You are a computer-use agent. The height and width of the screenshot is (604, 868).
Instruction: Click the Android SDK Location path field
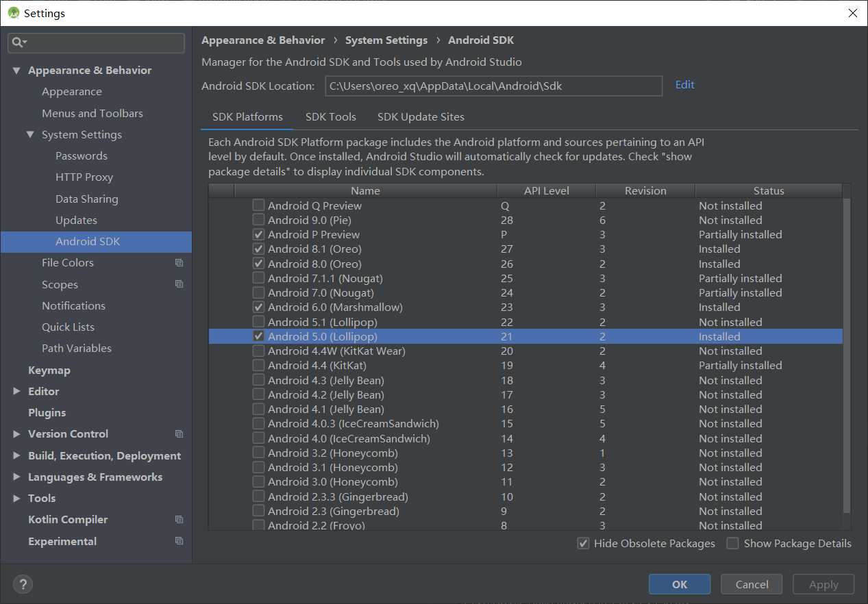(x=493, y=86)
